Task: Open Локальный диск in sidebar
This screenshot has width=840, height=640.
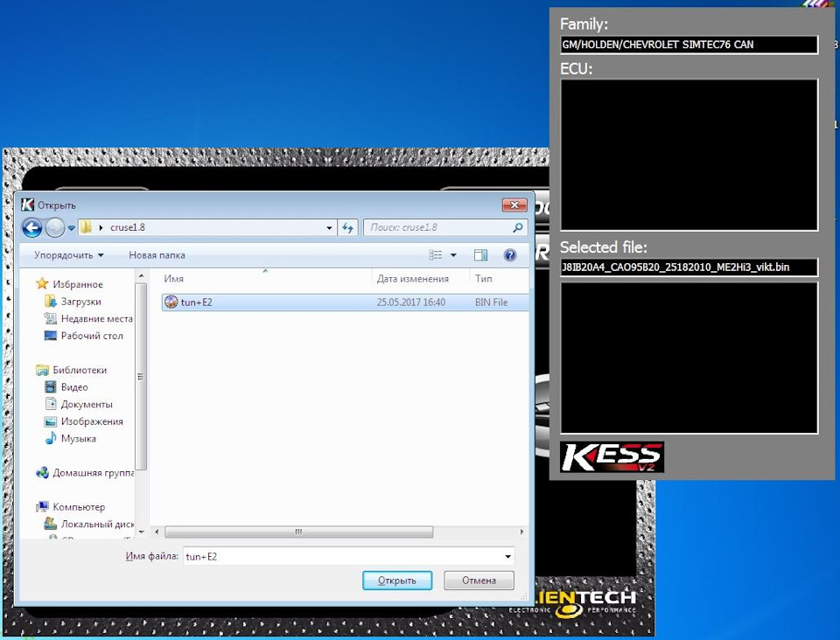Action: pos(96,524)
